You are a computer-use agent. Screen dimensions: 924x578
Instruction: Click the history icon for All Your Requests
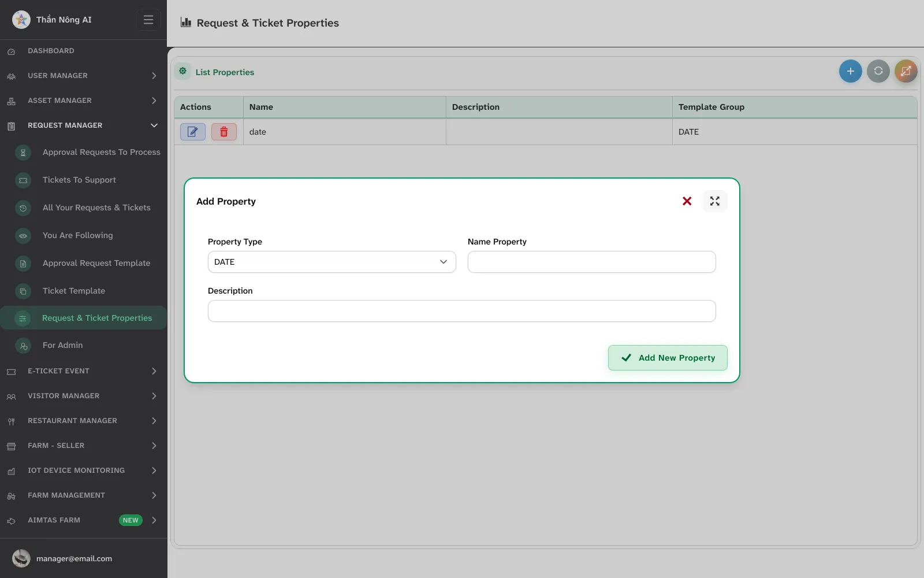[x=23, y=208]
